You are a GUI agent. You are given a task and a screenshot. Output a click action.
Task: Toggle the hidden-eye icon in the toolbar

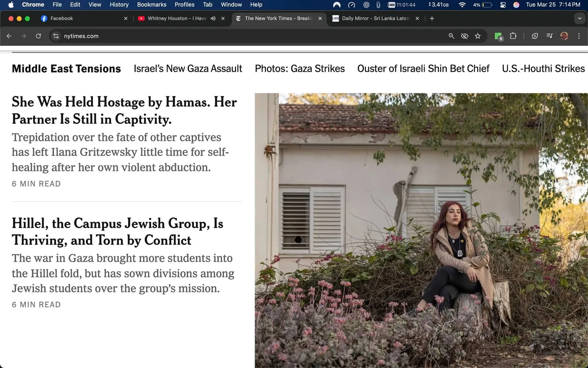coord(464,36)
